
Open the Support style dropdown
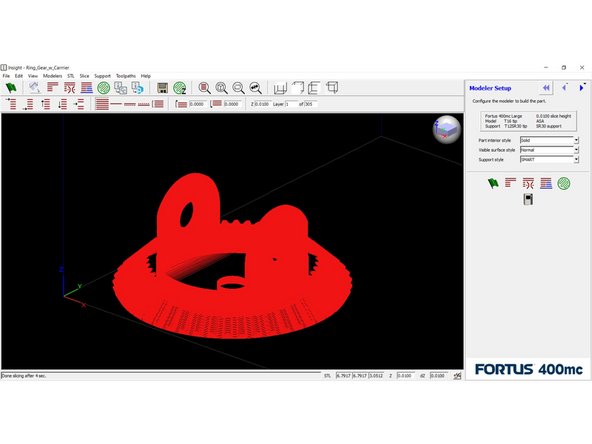tap(576, 160)
